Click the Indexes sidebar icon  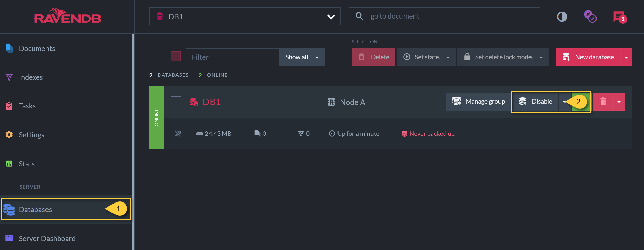pyautogui.click(x=9, y=77)
